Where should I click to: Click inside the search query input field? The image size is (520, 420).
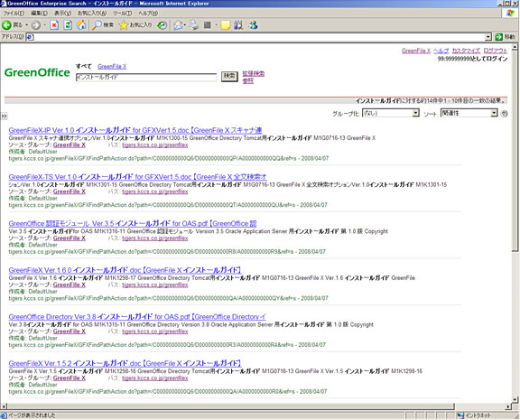tap(146, 77)
